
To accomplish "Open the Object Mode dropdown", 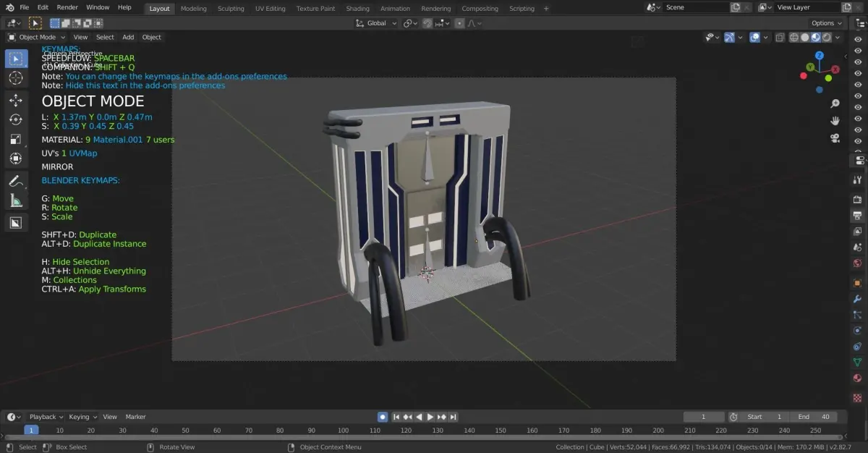I will [x=36, y=37].
